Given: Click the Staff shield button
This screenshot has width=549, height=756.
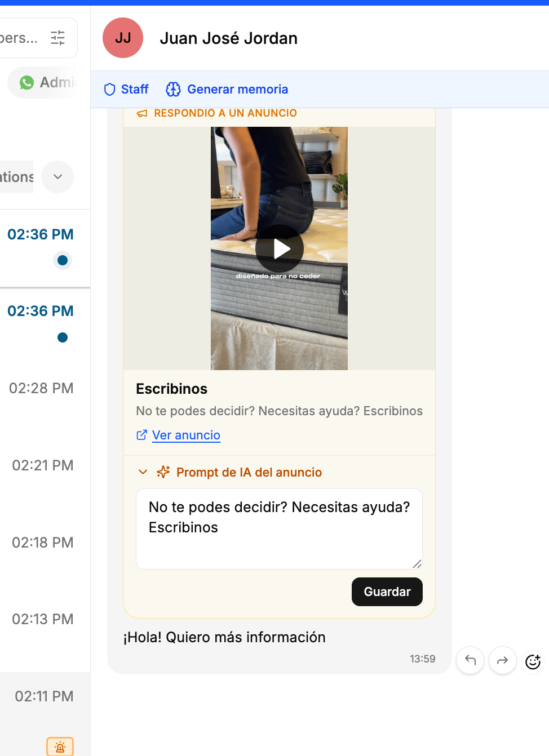Looking at the screenshot, I should click(126, 89).
